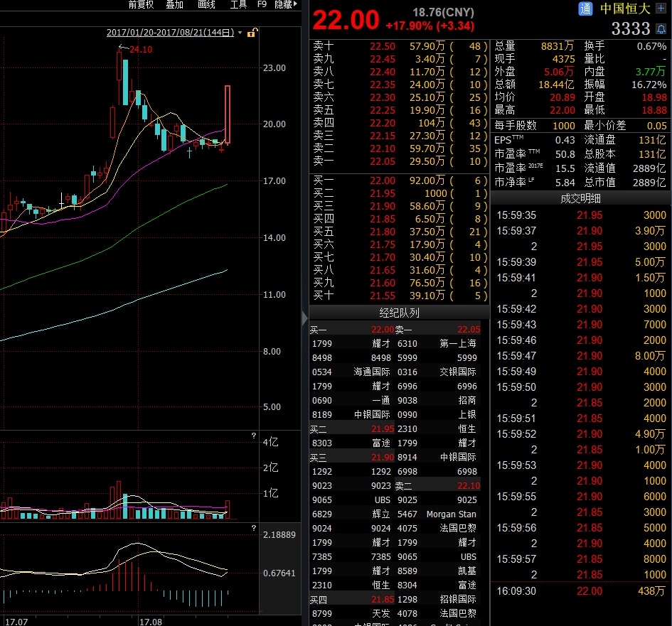Select the 15:59:35 trade at 21.95

coord(581,215)
